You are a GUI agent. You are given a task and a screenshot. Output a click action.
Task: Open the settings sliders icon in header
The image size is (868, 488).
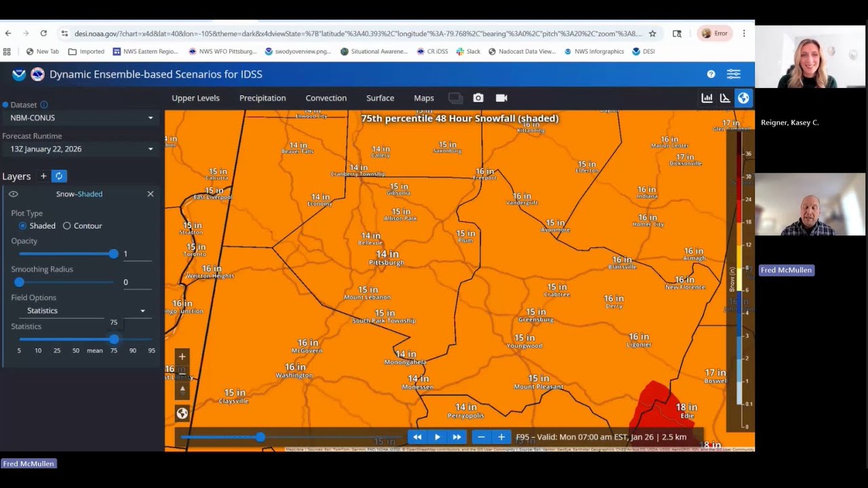pos(734,74)
